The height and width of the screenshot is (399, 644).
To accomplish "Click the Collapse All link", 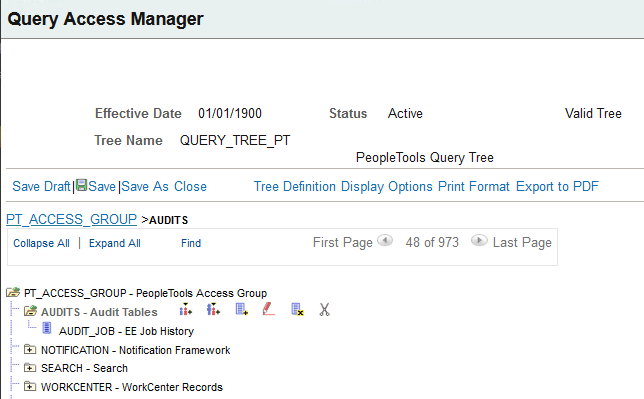I will 41,243.
